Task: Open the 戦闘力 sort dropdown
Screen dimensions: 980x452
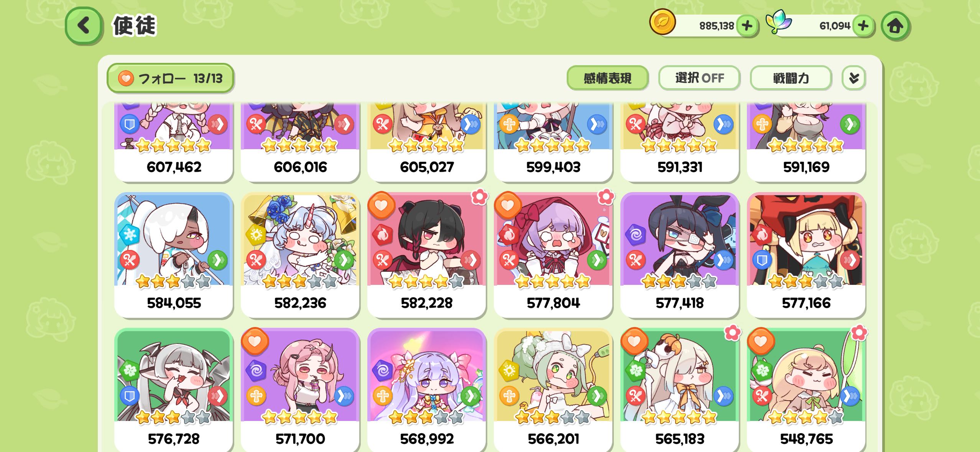Action: [x=791, y=78]
